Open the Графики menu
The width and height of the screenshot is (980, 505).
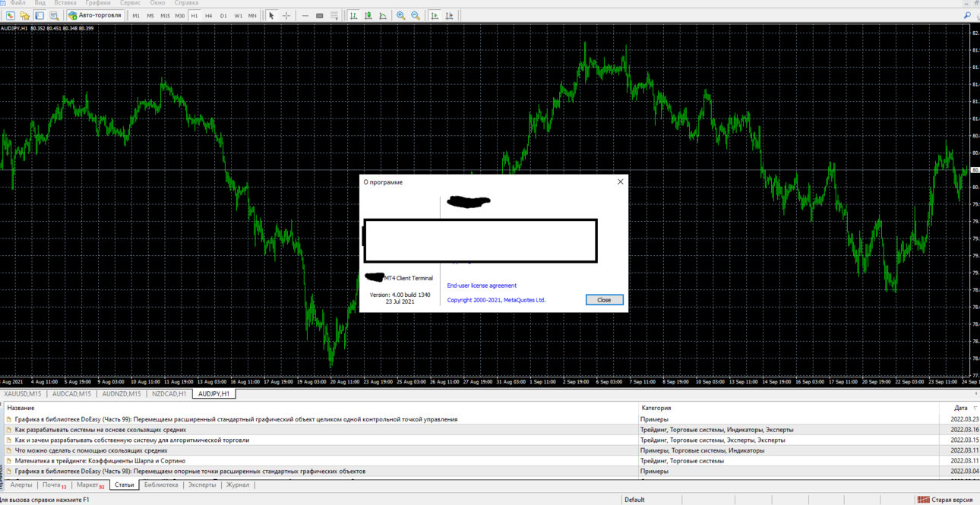[98, 3]
